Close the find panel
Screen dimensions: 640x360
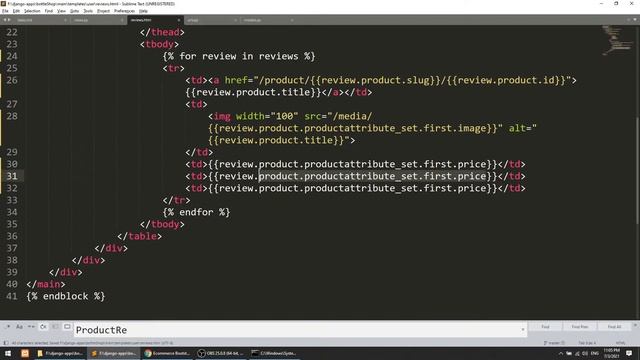pyautogui.click(x=635, y=325)
